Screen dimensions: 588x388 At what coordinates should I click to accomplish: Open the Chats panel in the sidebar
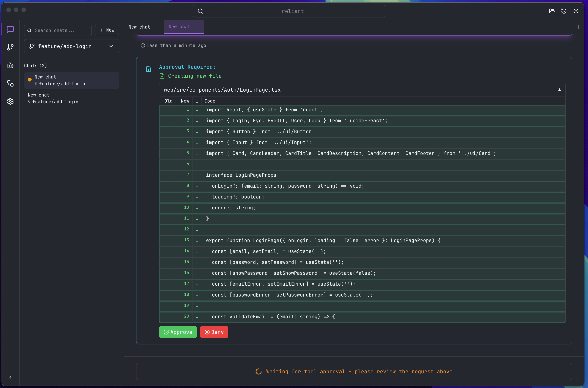coord(10,29)
